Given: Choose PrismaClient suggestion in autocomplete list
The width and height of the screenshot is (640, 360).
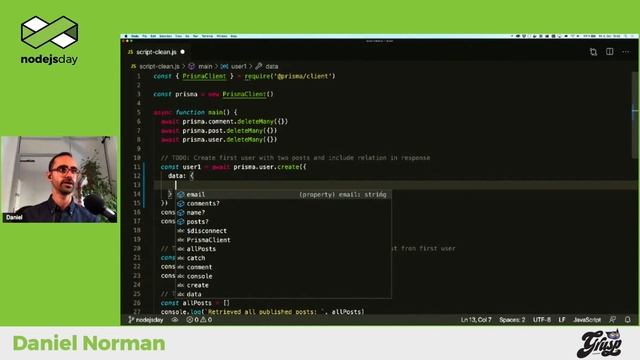Looking at the screenshot, I should click(x=283, y=240).
